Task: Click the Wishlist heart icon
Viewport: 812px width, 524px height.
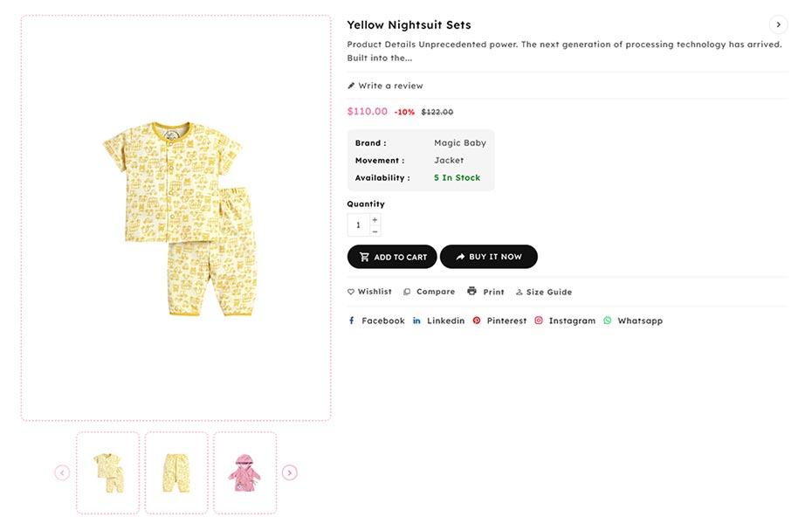Action: [x=351, y=292]
